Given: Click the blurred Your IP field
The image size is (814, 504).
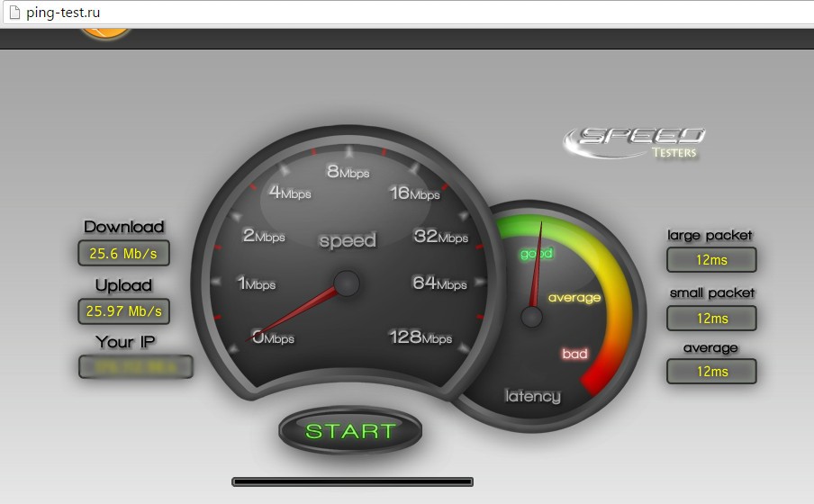Looking at the screenshot, I should click(135, 367).
